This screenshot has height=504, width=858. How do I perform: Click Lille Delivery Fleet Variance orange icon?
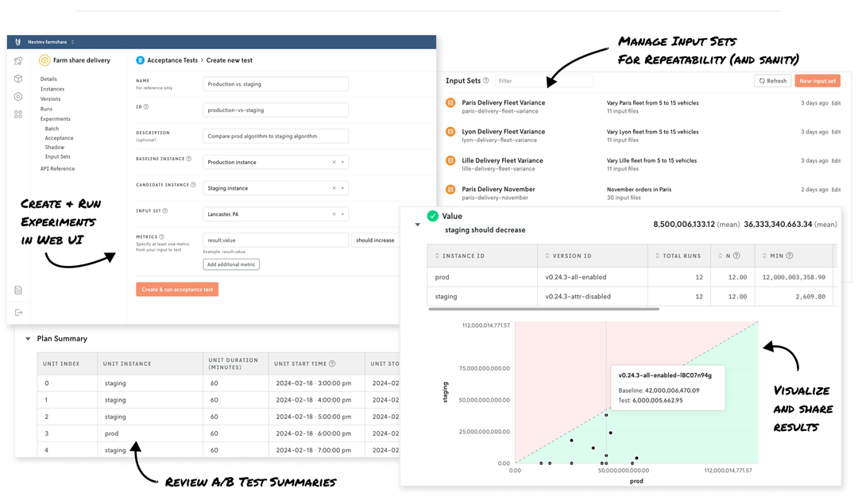(x=450, y=160)
